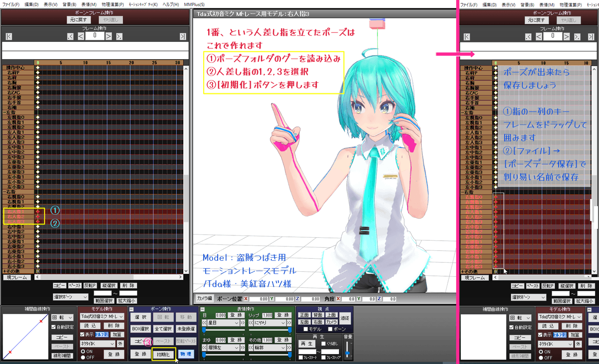Click previous (<<) eye morph beside 星目
Viewport: 599px width, 364px height.
pyautogui.click(x=205, y=323)
